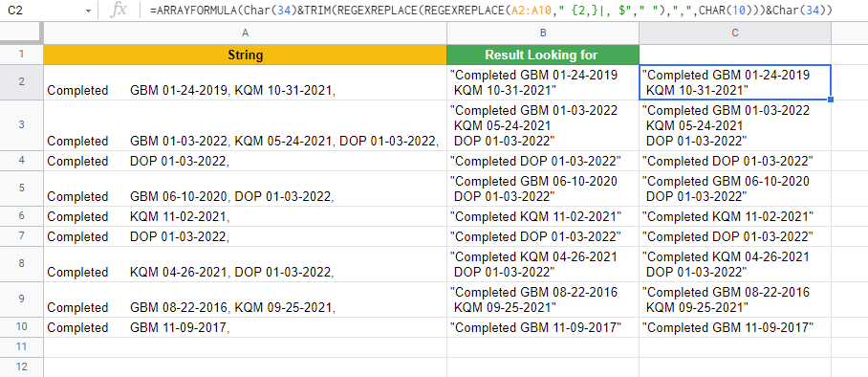Select cell B8 with KQM 04-26-2021
Viewport: 868px width, 377px height.
(543, 264)
